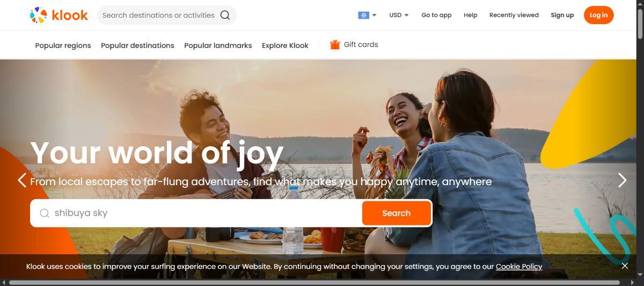Dismiss the cookie notice with the X
The image size is (644, 286).
[x=625, y=266]
